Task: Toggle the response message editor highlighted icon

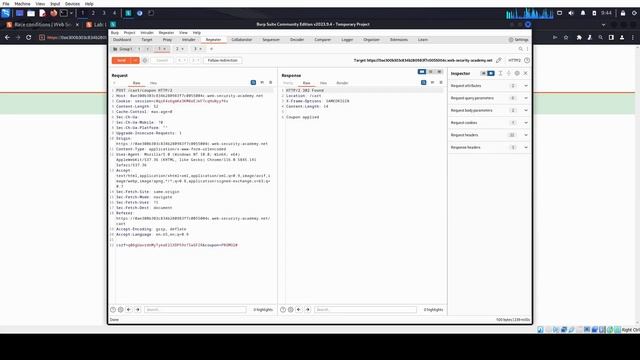Action: click(x=423, y=82)
